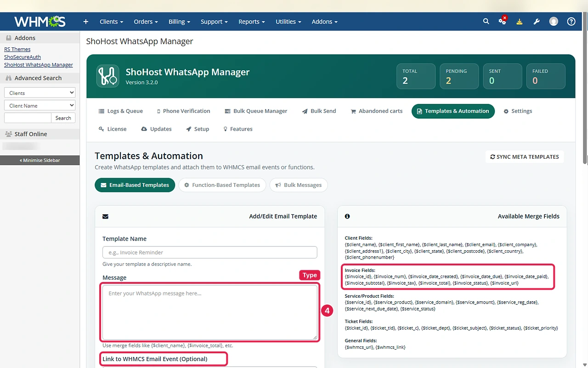Screen dimensions: 588x368
Task: Click the ShoHost WhatsApp Manager logo icon
Action: 108,76
